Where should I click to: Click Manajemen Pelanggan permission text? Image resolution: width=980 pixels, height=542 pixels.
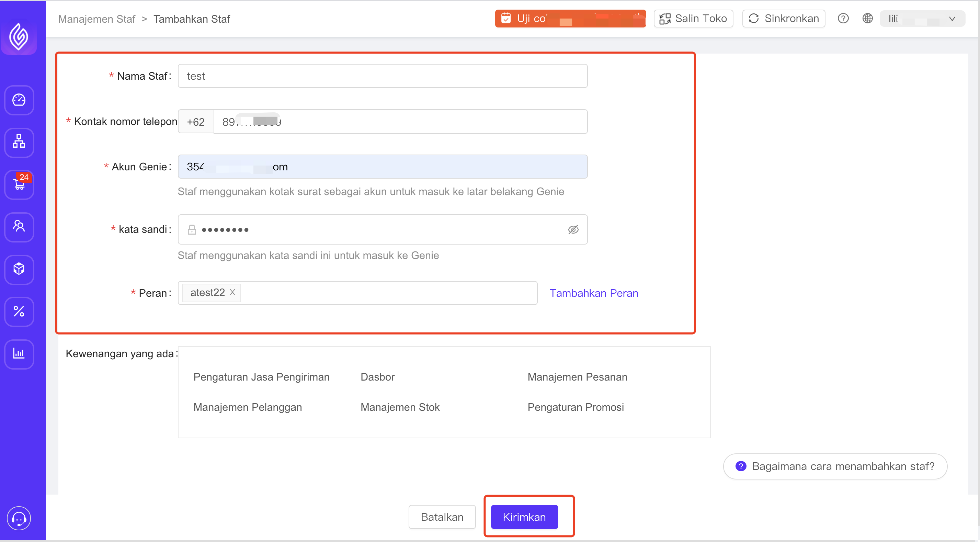coord(247,407)
